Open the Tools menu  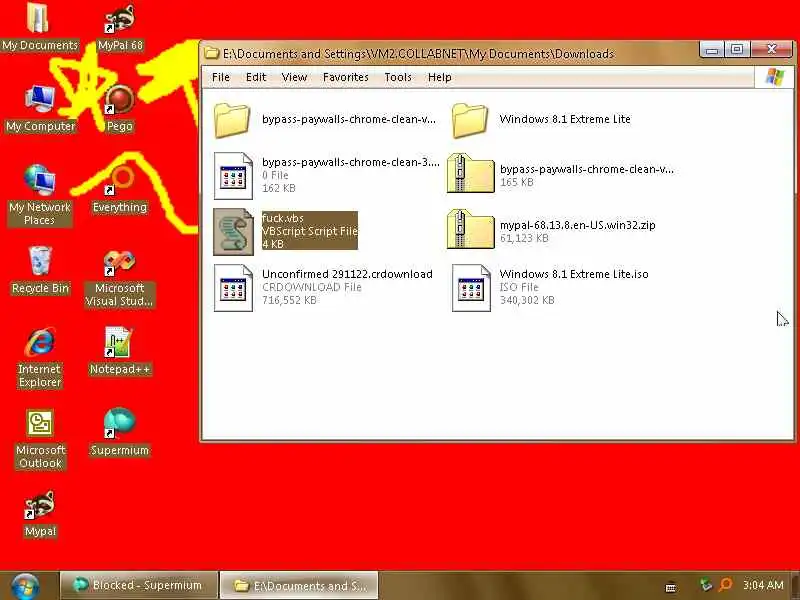point(398,77)
